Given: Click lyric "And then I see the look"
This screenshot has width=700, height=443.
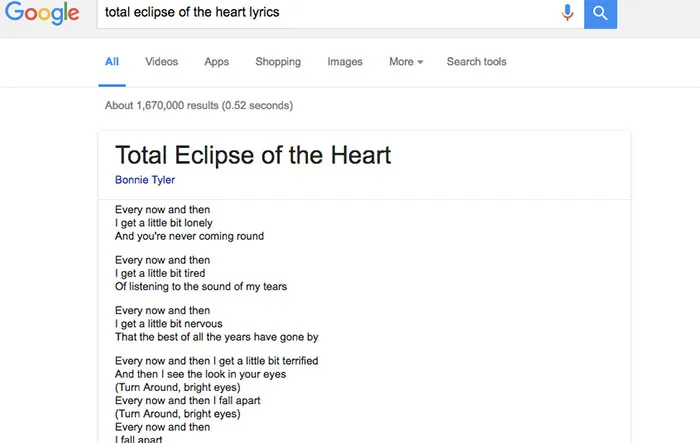Looking at the screenshot, I should coord(200,374).
